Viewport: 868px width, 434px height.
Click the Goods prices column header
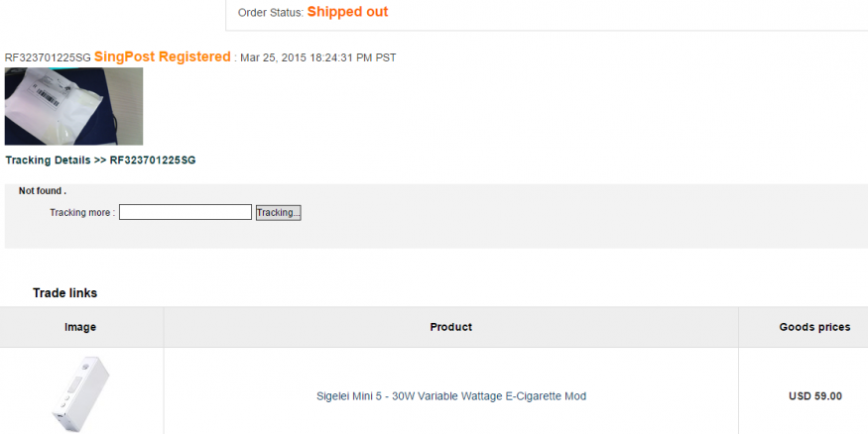pos(814,327)
